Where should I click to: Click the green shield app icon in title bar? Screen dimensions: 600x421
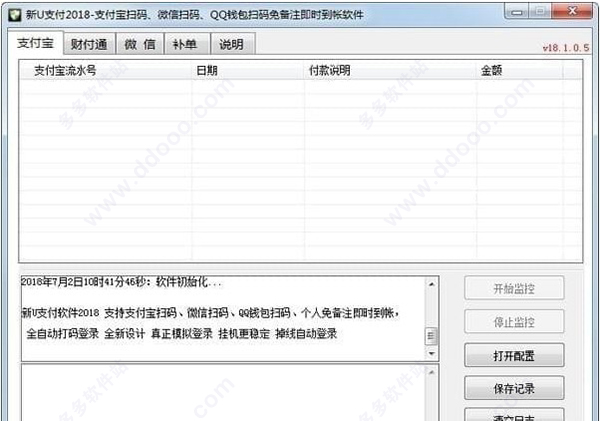point(14,15)
